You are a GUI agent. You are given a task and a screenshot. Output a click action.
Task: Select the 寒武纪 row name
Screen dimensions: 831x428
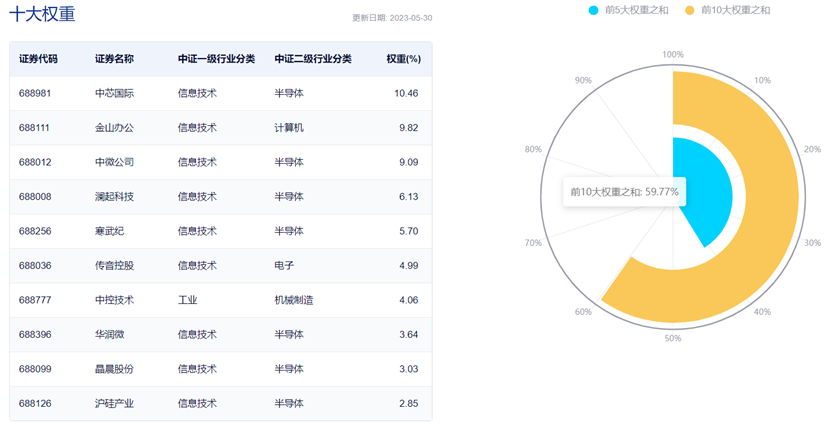pos(109,231)
